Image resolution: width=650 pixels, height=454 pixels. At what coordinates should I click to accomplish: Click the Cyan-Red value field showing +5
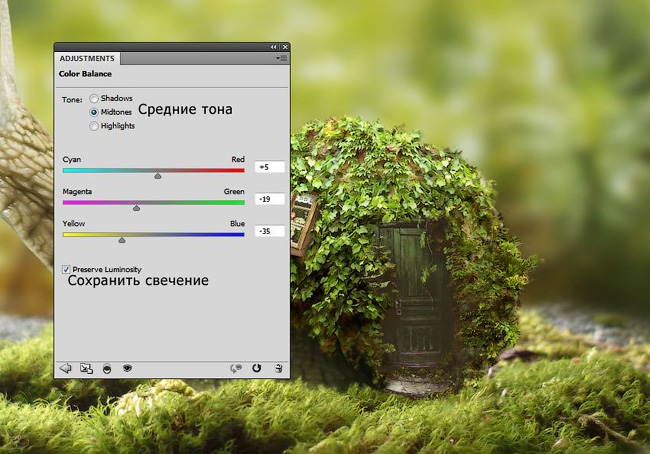coord(269,167)
